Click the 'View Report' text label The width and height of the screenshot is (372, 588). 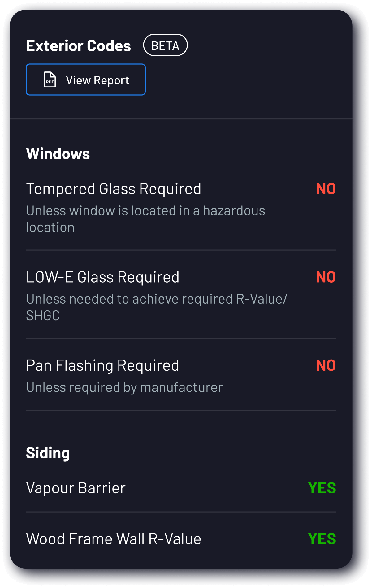click(x=97, y=80)
